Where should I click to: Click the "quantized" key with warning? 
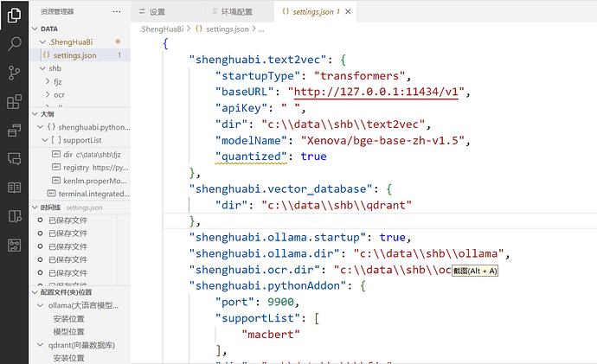tap(251, 156)
